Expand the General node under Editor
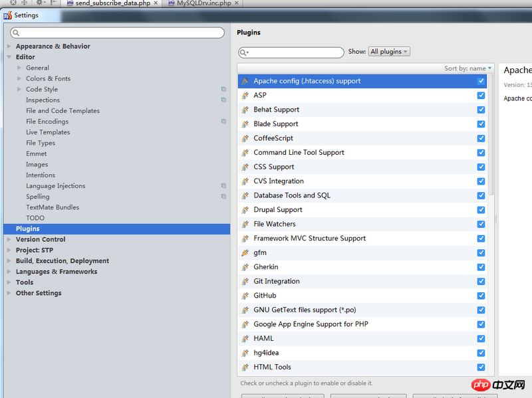Viewport: 532px width, 398px height. point(19,68)
